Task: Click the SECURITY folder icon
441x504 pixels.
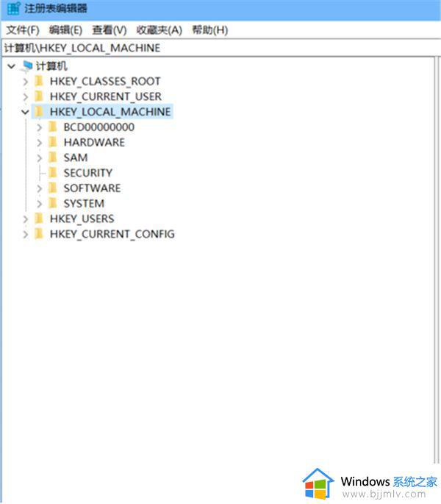Action: [53, 173]
